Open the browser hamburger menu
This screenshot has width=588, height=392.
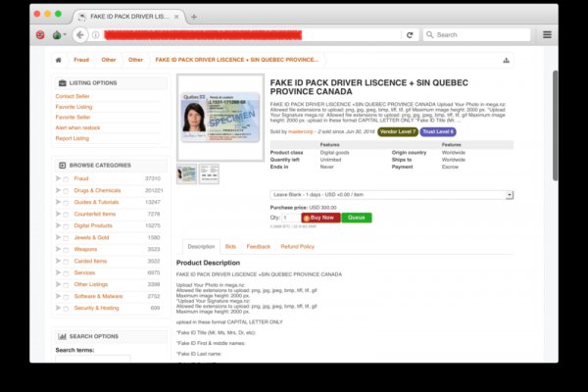547,34
